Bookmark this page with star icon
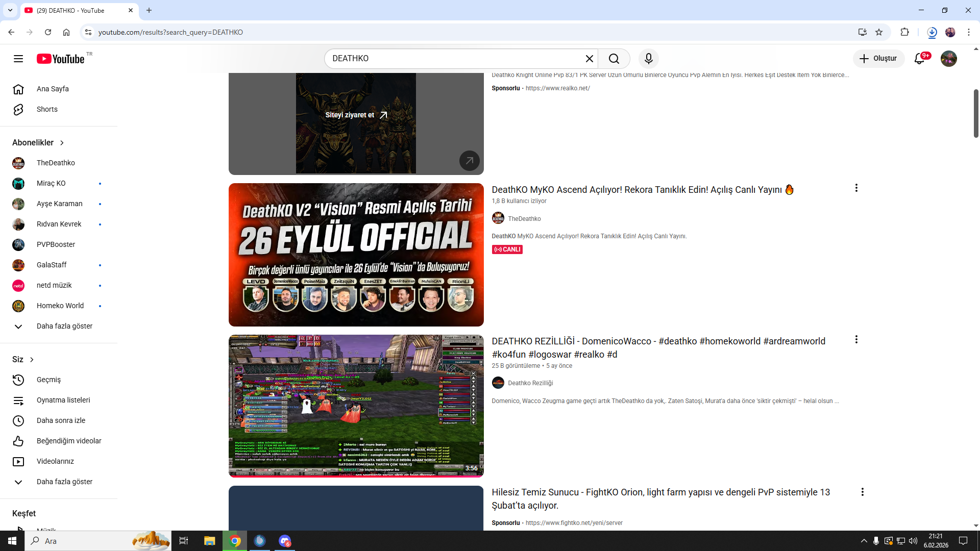Screen dimensions: 980x551 pyautogui.click(x=879, y=32)
